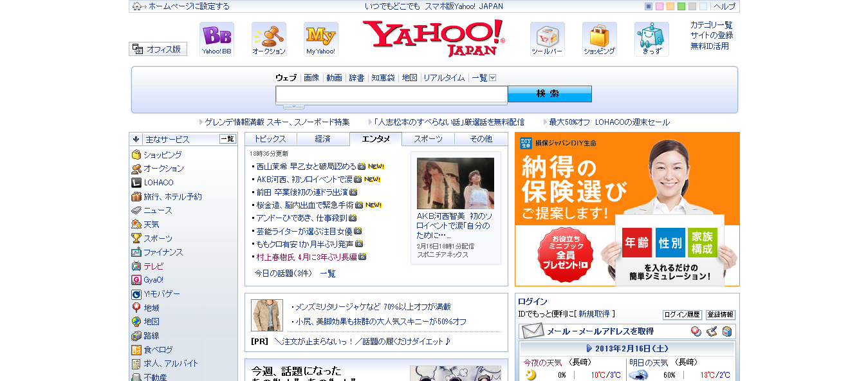Click the 天気 weather icon in sidebar
Screen dimensions: 868x381
(x=136, y=225)
